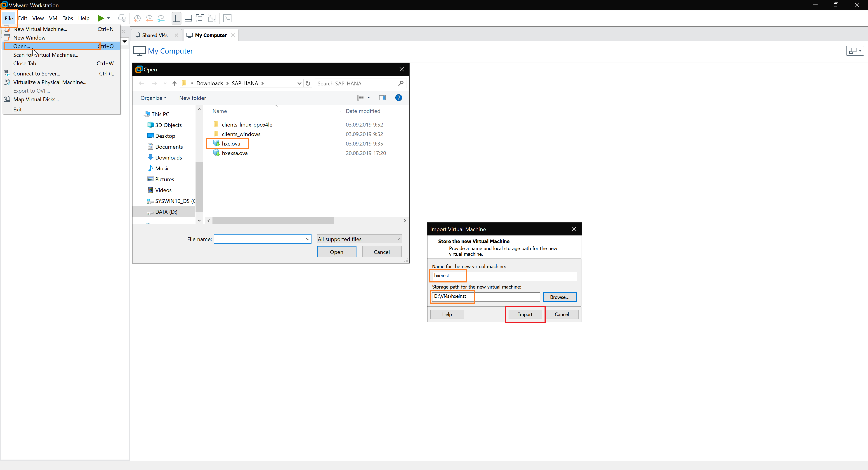Click the Help button in Import dialog
This screenshot has width=868, height=470.
447,314
